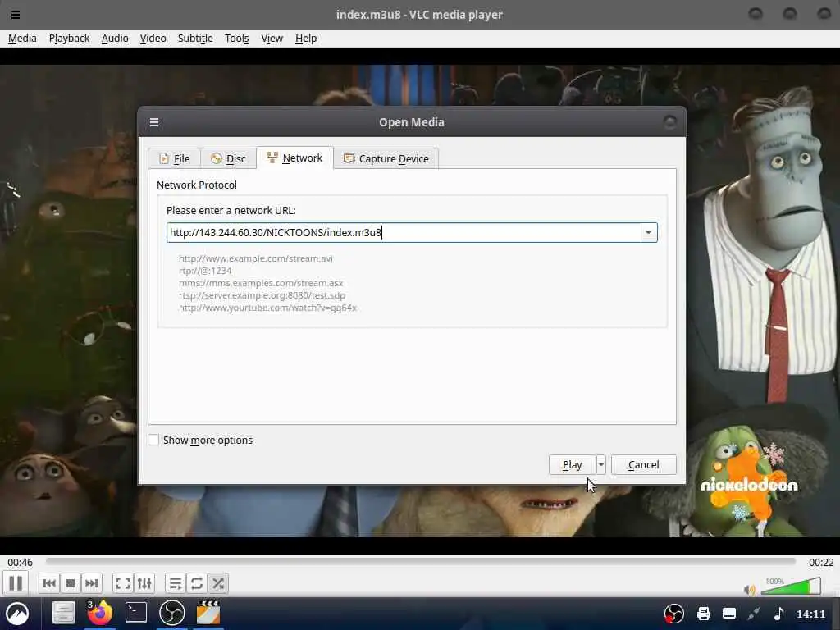Screen dimensions: 840x630
Task: Open extended settings equalizer icon
Action: pos(144,583)
